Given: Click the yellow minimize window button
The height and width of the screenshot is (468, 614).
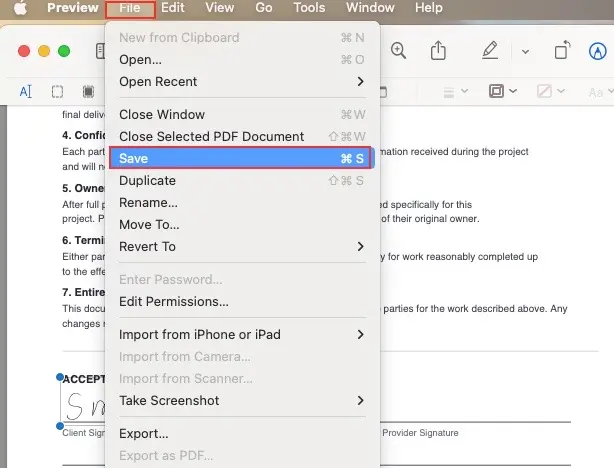Looking at the screenshot, I should pos(44,51).
